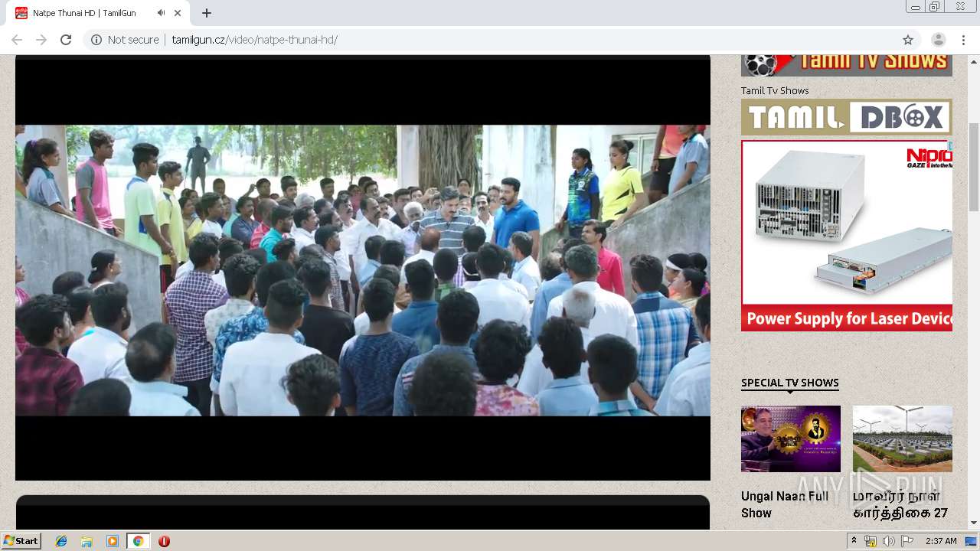Show hidden system tray icons
Viewport: 980px width, 551px height.
click(x=854, y=541)
